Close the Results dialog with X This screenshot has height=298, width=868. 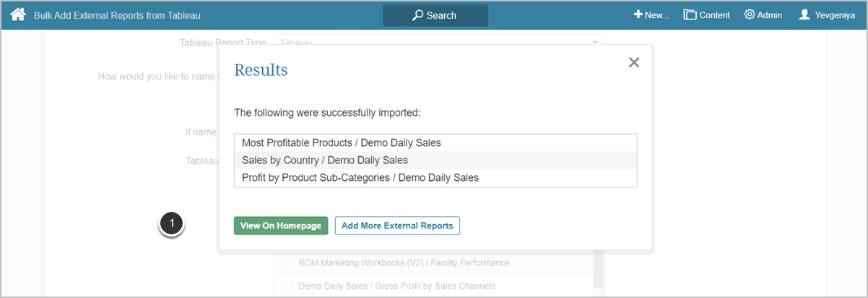coord(634,63)
